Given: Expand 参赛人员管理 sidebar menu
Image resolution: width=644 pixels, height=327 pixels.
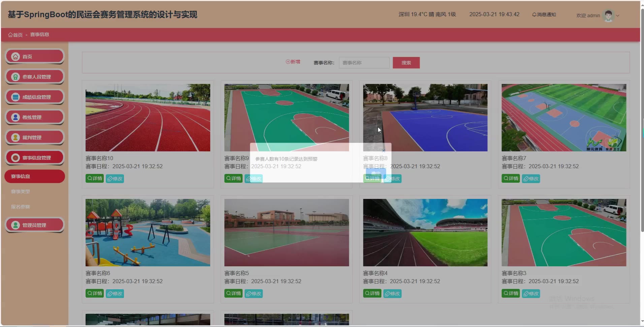Looking at the screenshot, I should pos(35,77).
